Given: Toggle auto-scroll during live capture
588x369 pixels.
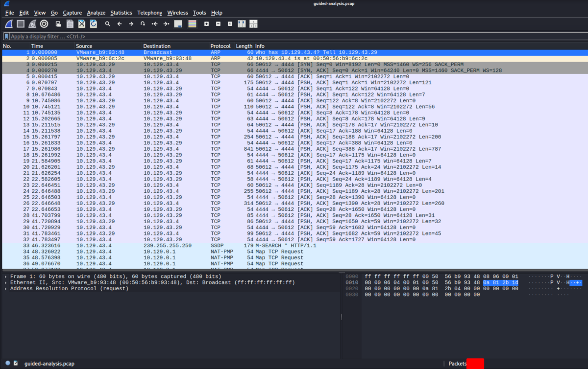Looking at the screenshot, I should click(x=178, y=23).
